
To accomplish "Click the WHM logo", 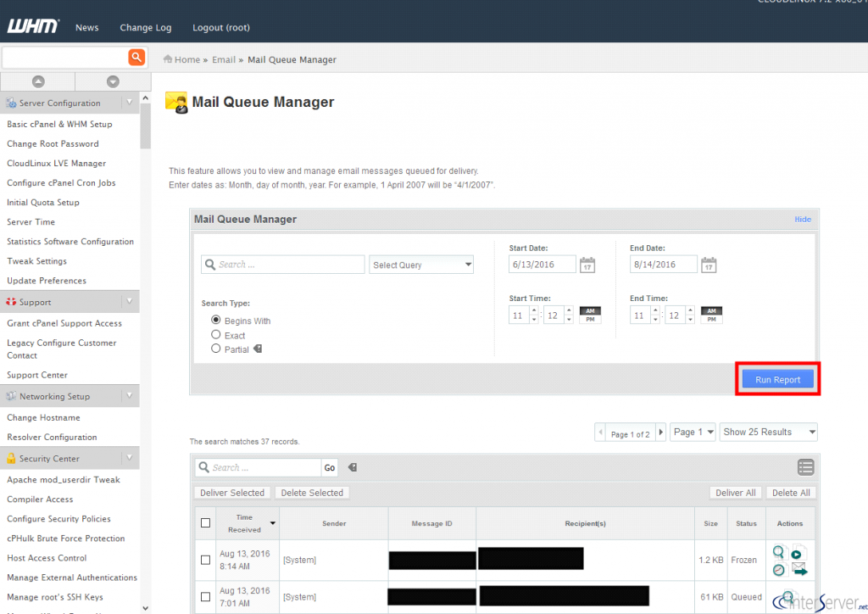I will (34, 27).
